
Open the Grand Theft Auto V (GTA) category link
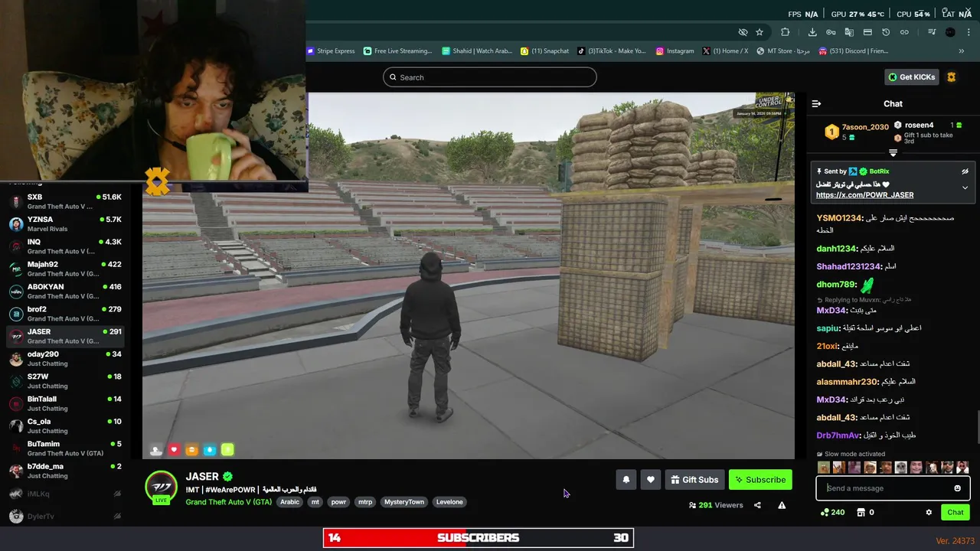coord(228,502)
